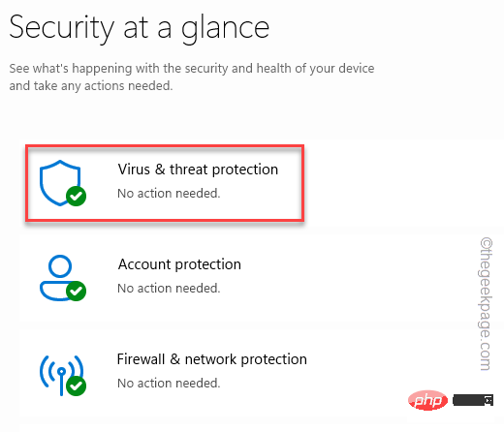504x432 pixels.
Task: Click the green checkmark on the shield icon
Action: coord(76,196)
